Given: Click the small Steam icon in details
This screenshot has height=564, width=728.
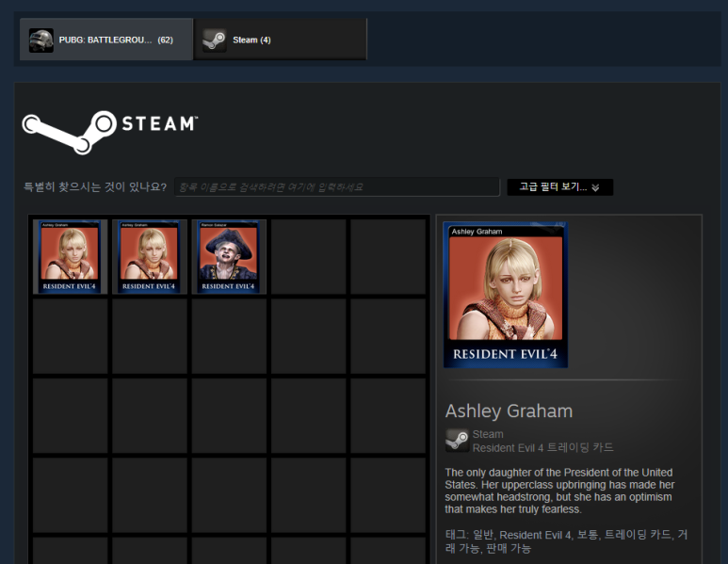Looking at the screenshot, I should point(457,440).
